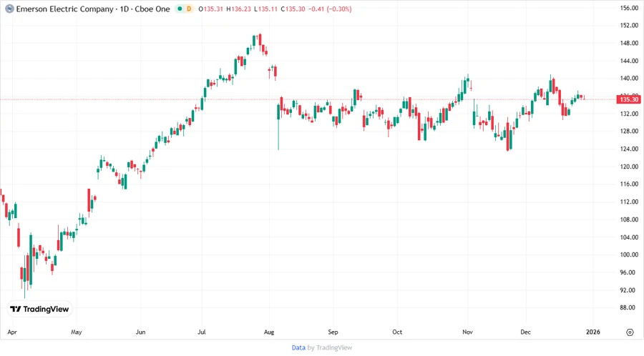Click the TradingView logo badge
This screenshot has height=356, width=644.
pyautogui.click(x=40, y=309)
